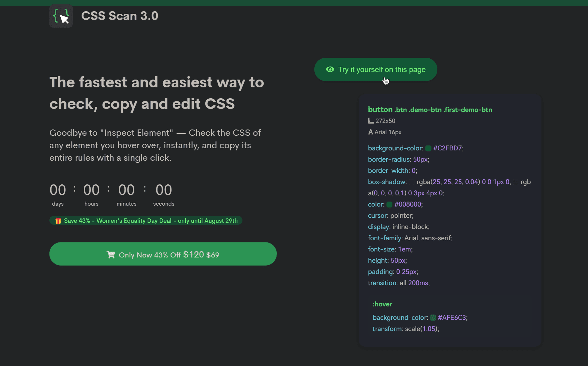Screen dimensions: 588x366
Task: Click the :hover section label in the CSS panel
Action: click(382, 304)
